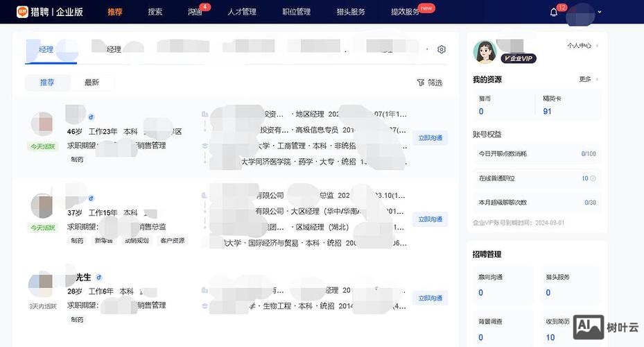Open the female avatar in the profile card
The width and height of the screenshot is (644, 347).
pyautogui.click(x=485, y=52)
